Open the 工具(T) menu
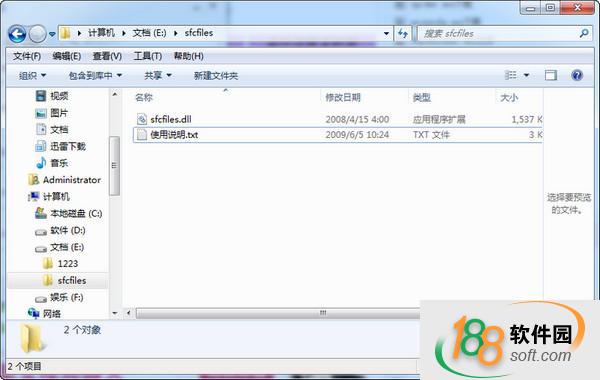 pyautogui.click(x=148, y=56)
